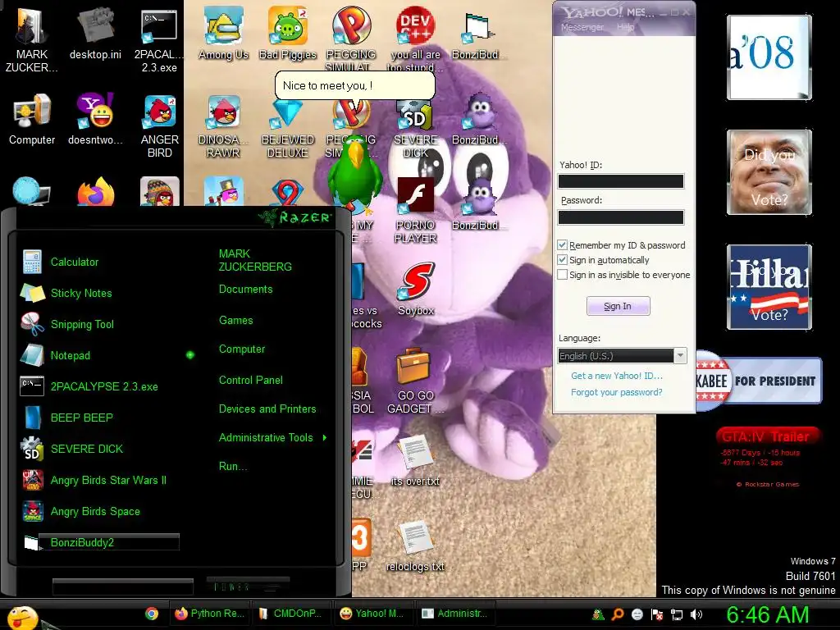Viewport: 840px width, 630px height.
Task: Select the its over.txt file icon
Action: coord(415,461)
